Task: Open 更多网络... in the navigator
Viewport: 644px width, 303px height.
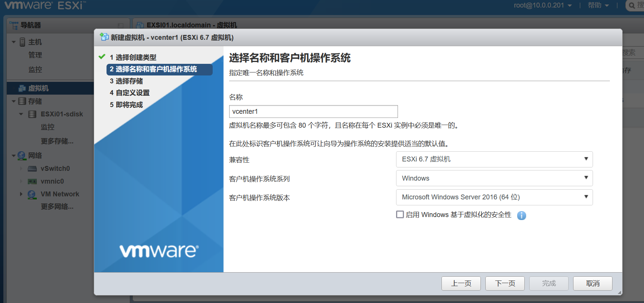Action: [57, 207]
